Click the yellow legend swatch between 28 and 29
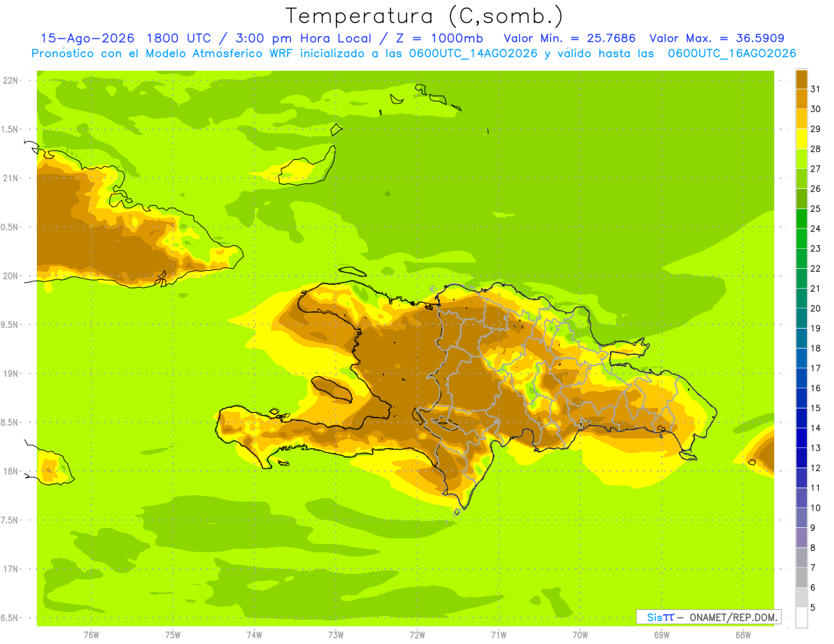Image resolution: width=834 pixels, height=644 pixels. click(x=801, y=139)
